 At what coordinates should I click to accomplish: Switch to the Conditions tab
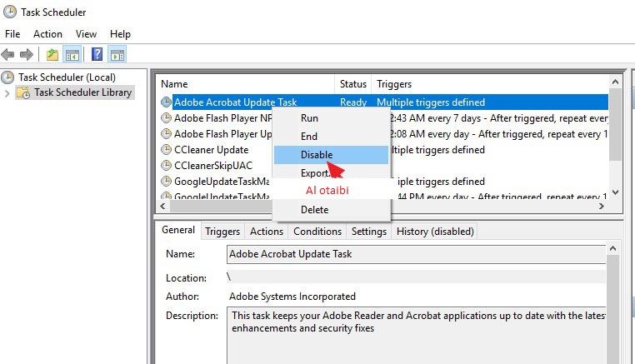317,232
